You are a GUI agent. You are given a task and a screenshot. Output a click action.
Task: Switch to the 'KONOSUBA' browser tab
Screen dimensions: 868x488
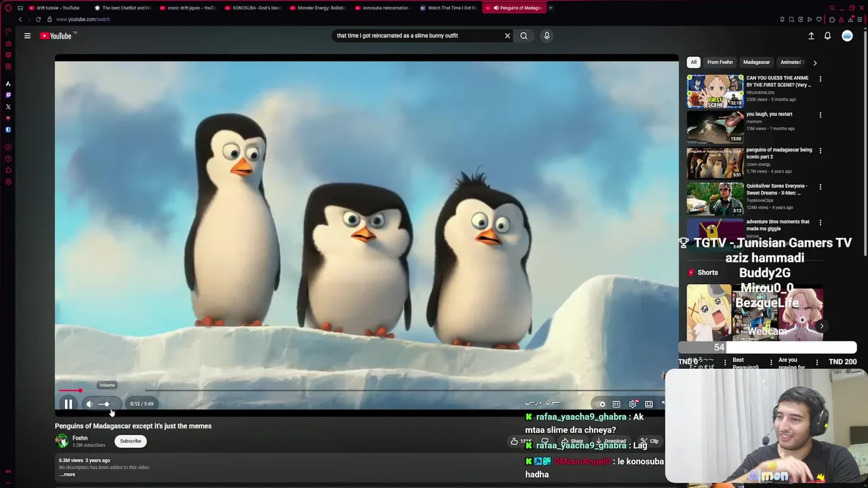click(x=252, y=8)
